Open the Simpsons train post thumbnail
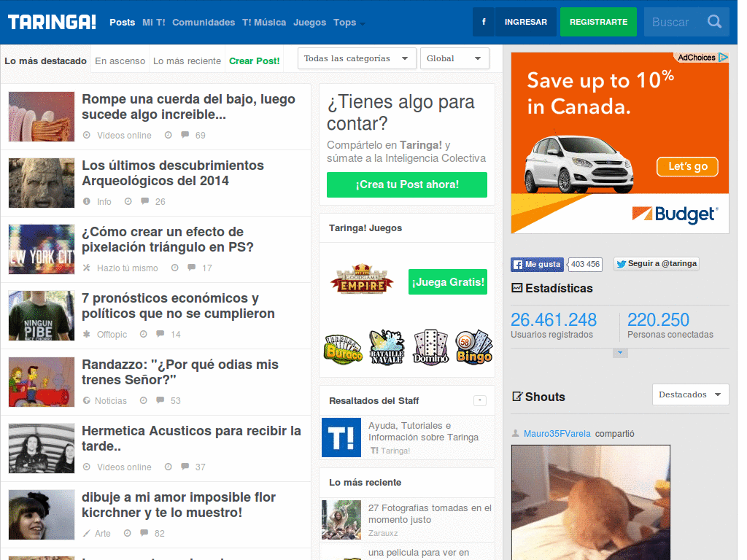Viewport: 747px width, 560px height. click(42, 382)
